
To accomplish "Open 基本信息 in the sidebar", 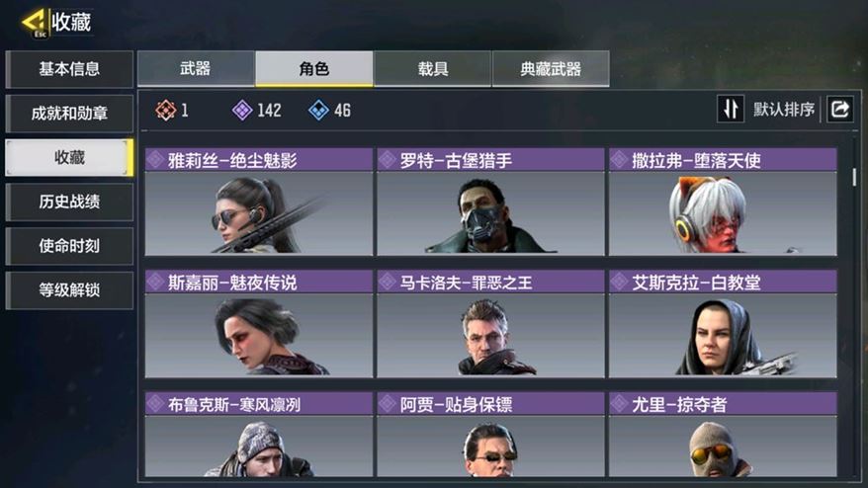I will [69, 69].
